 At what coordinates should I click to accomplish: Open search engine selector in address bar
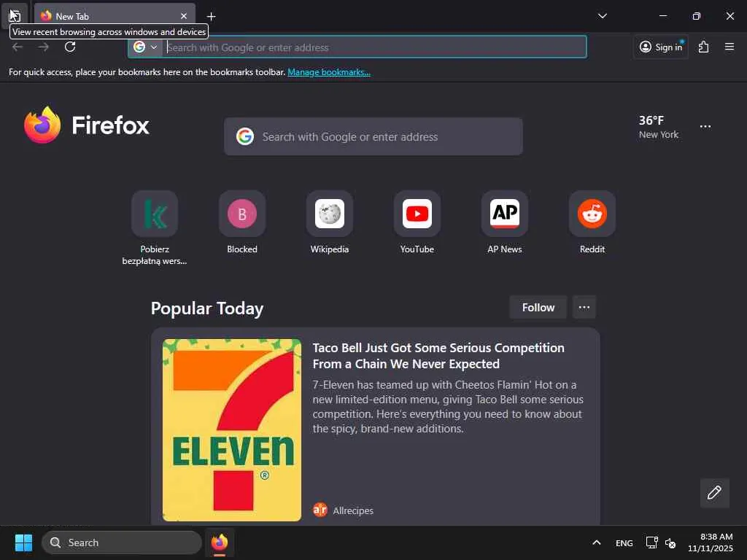[145, 47]
